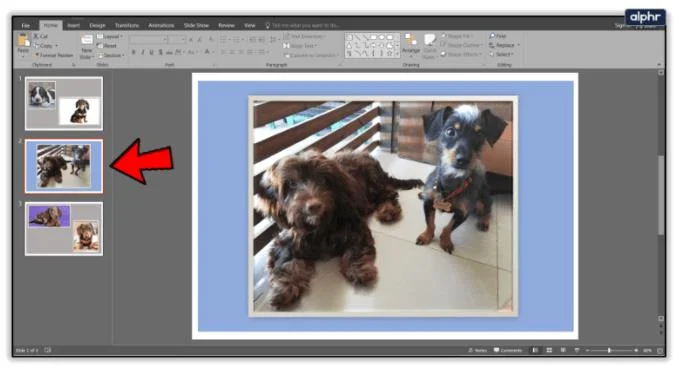Open the File tab
The image size is (679, 371).
tap(26, 26)
